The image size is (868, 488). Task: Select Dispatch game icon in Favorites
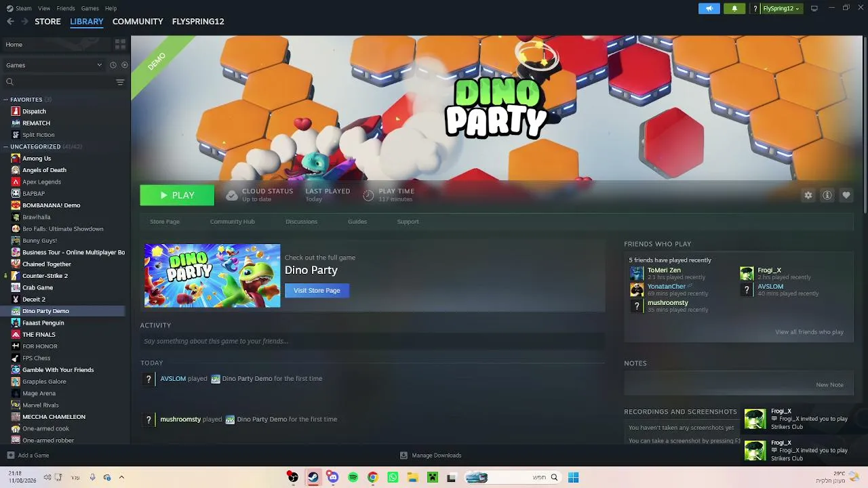coord(16,111)
